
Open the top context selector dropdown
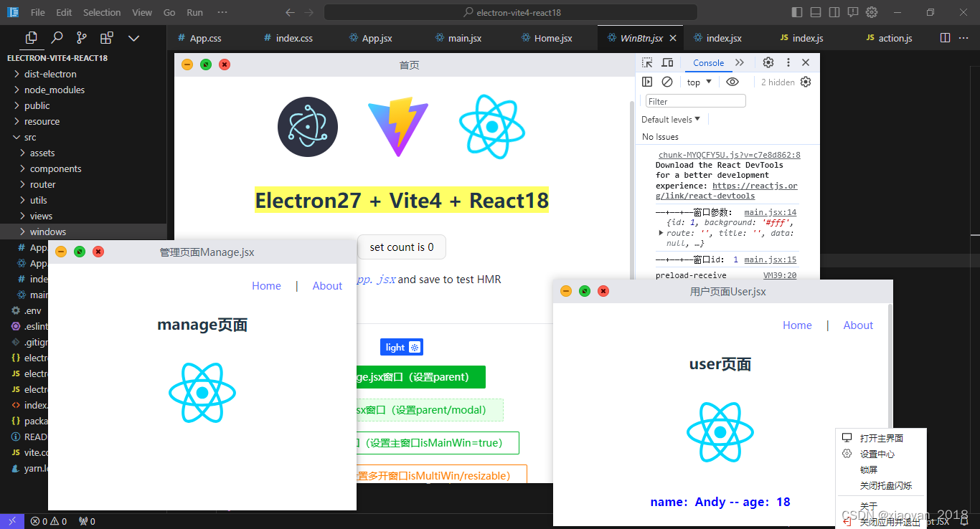click(699, 82)
